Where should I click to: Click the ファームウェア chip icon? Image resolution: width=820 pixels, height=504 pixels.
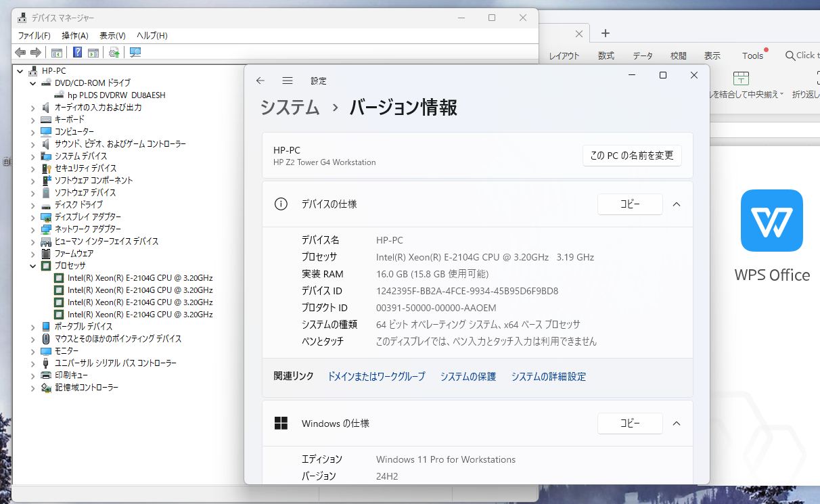tap(46, 253)
